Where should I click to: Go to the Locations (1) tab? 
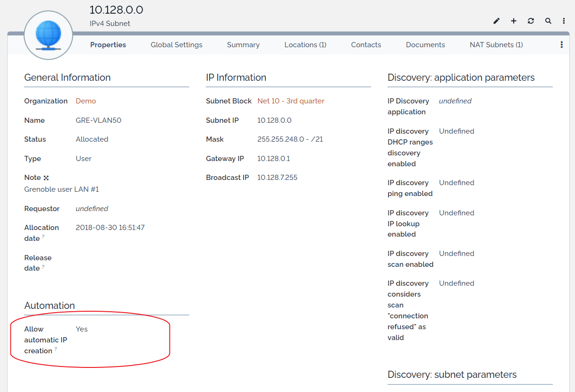305,45
